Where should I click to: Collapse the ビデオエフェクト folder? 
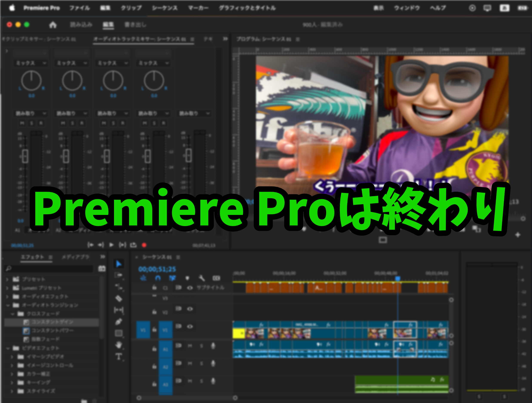[8, 348]
